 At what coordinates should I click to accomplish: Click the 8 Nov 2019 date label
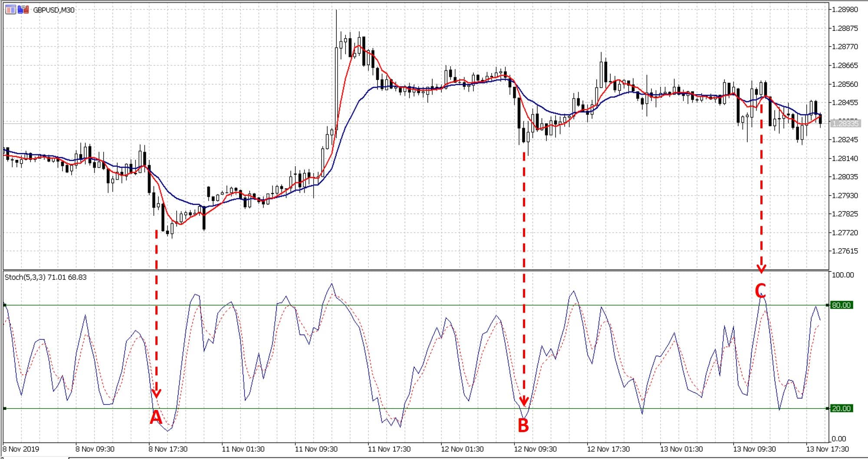coord(21,449)
